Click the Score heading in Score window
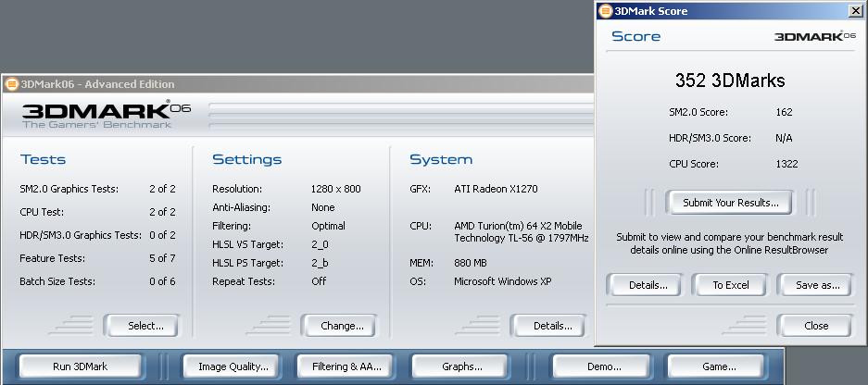This screenshot has height=385, width=868. [636, 36]
